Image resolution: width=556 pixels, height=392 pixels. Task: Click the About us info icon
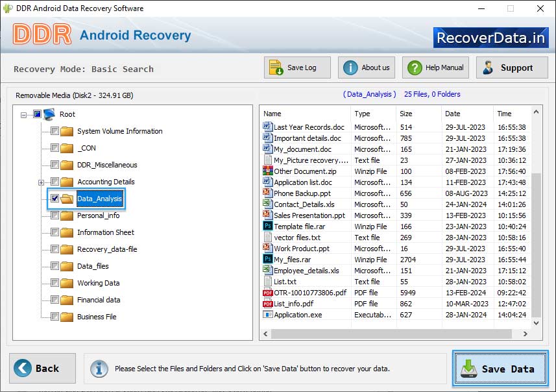(x=350, y=67)
